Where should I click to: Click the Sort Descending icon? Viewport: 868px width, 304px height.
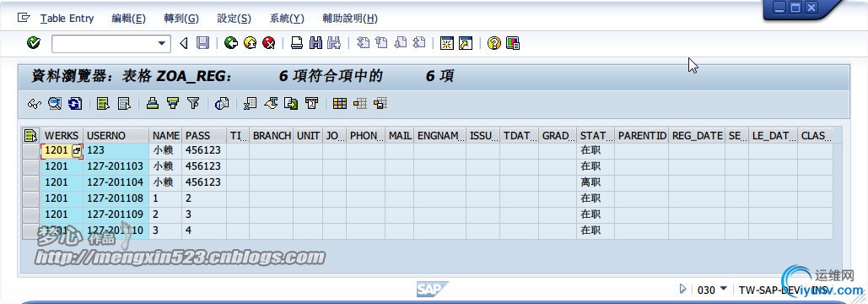[173, 104]
